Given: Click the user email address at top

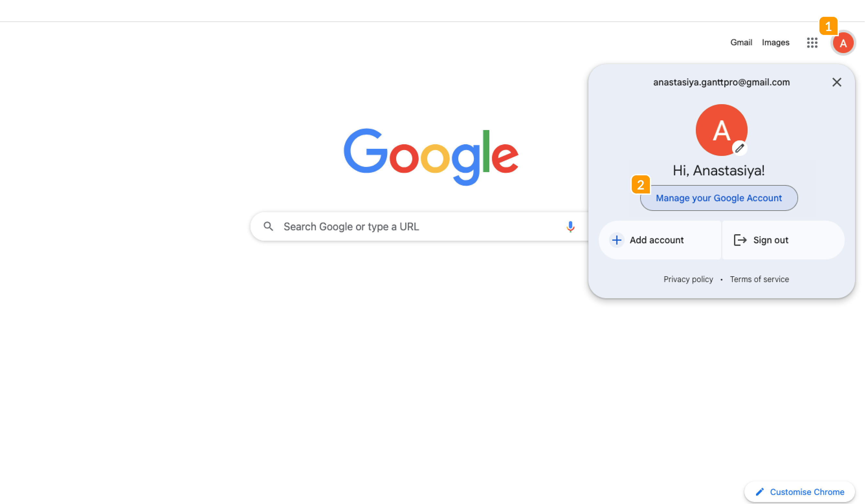Looking at the screenshot, I should [x=721, y=82].
